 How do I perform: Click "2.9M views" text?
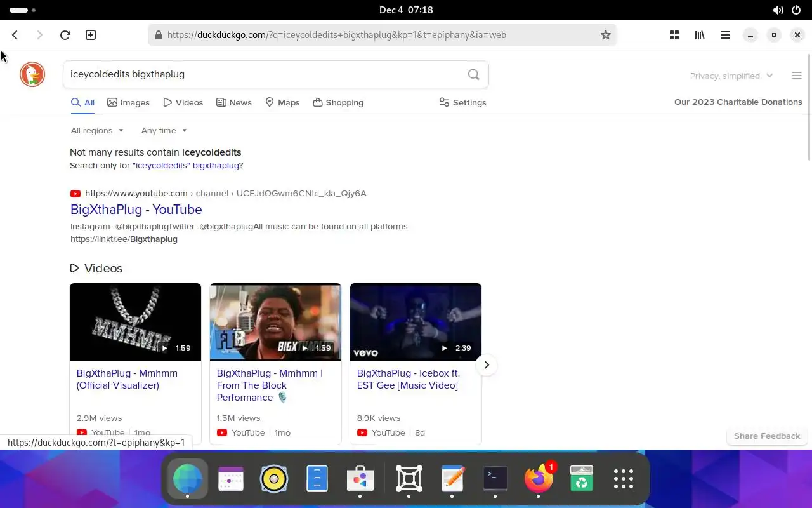pyautogui.click(x=99, y=418)
